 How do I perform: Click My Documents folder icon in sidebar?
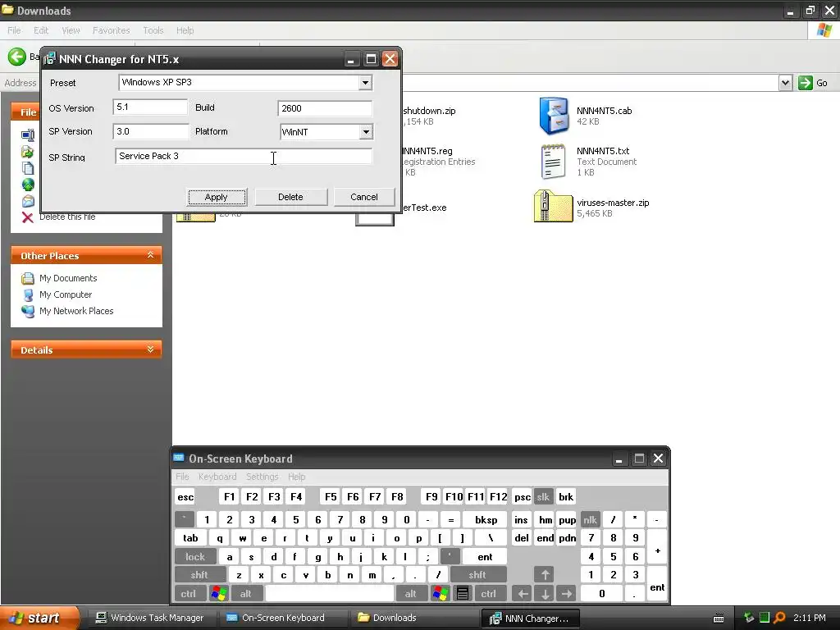pos(28,279)
